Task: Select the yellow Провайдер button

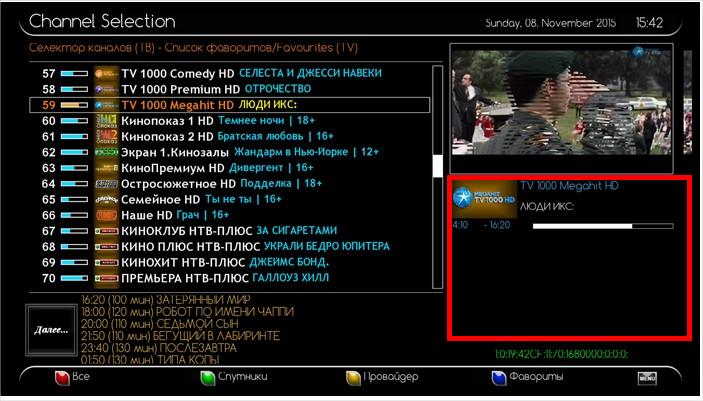Action: tap(382, 377)
